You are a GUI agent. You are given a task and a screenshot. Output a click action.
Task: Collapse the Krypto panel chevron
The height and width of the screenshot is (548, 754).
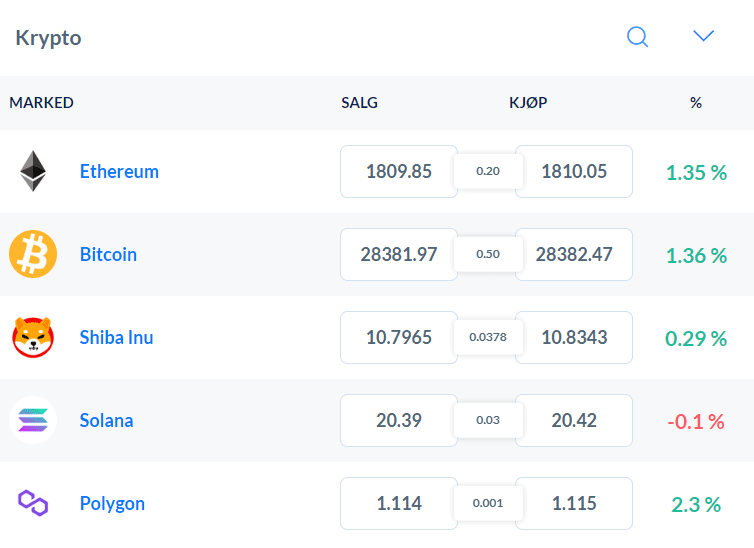pos(704,36)
